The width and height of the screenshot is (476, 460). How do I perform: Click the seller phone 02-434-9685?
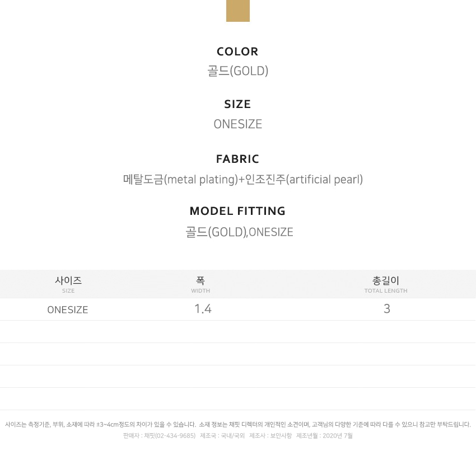tap(174, 436)
